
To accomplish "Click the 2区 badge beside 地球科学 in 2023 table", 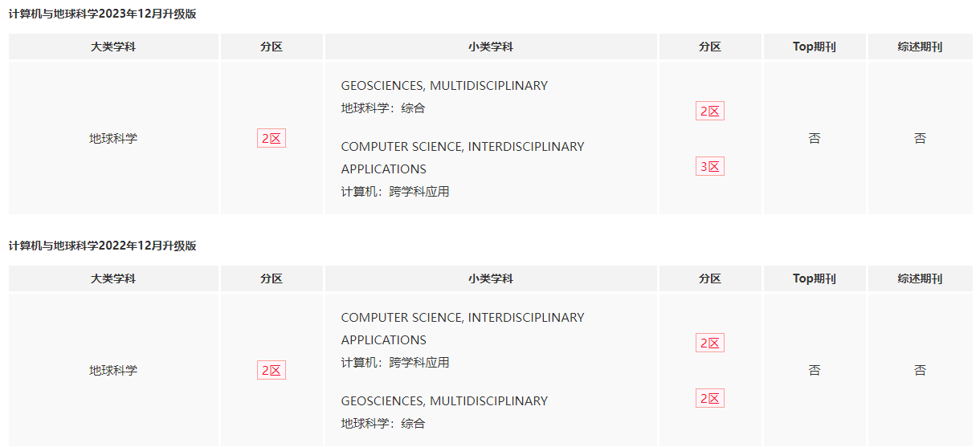I will coord(272,138).
